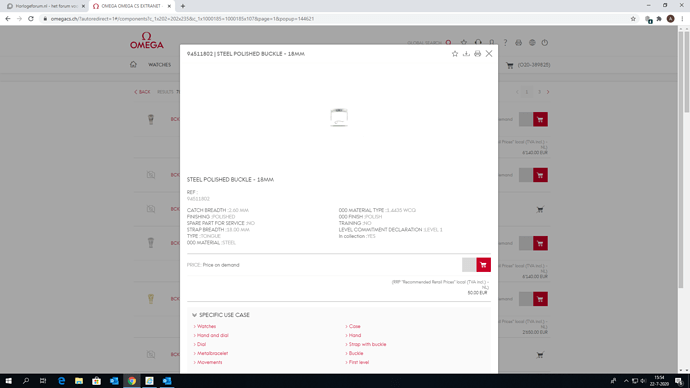This screenshot has width=690, height=388.
Task: Go back using the Back link
Action: point(142,92)
